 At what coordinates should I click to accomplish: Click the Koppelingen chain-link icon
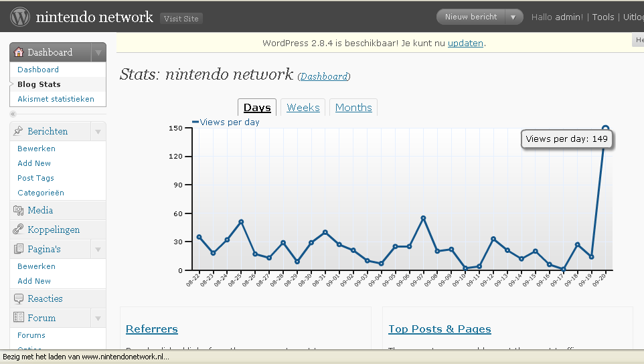(18, 229)
